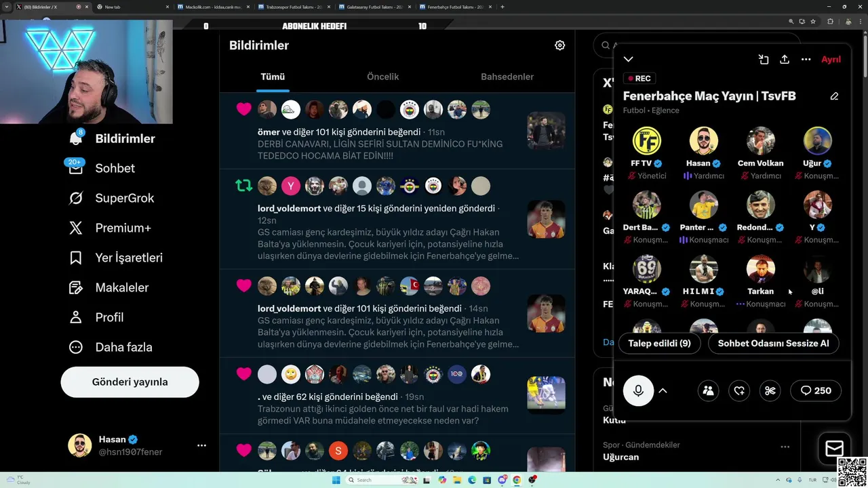Open three-dot menu in Space panel header
Image resolution: width=868 pixels, height=488 pixels.
[x=806, y=60]
